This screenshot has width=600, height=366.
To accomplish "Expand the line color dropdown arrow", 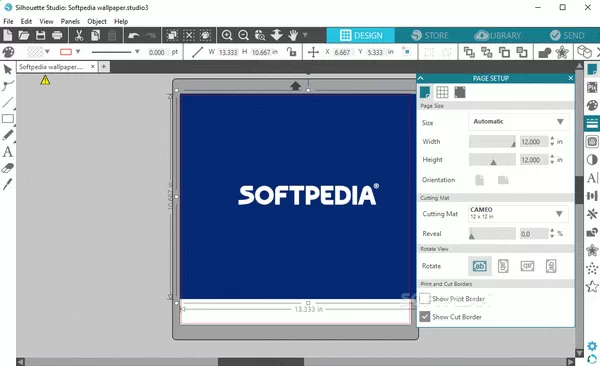I will [x=78, y=51].
